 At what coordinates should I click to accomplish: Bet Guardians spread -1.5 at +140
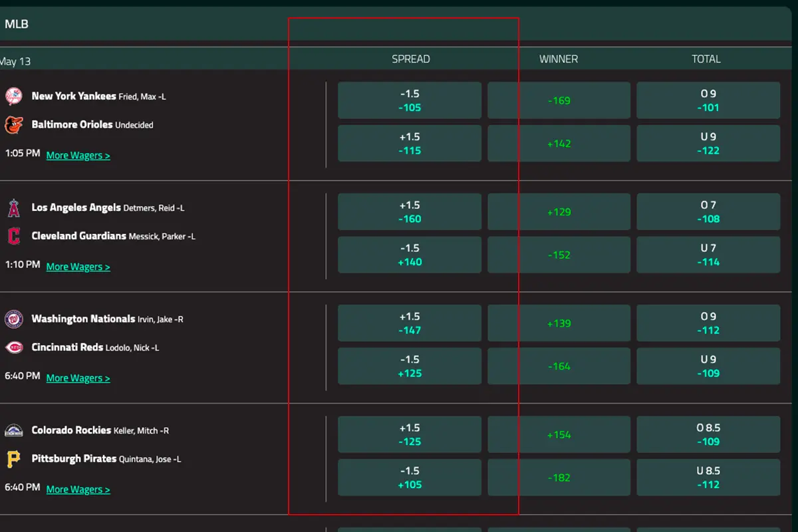[x=410, y=255]
